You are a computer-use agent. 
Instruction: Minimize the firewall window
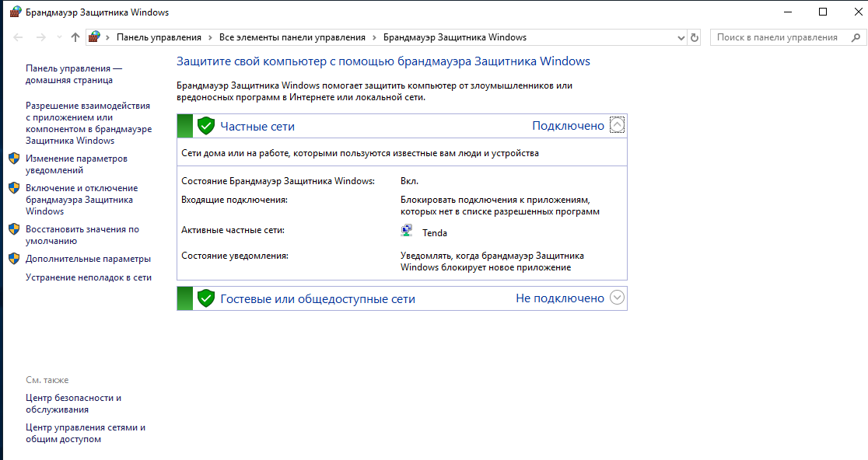(x=788, y=12)
